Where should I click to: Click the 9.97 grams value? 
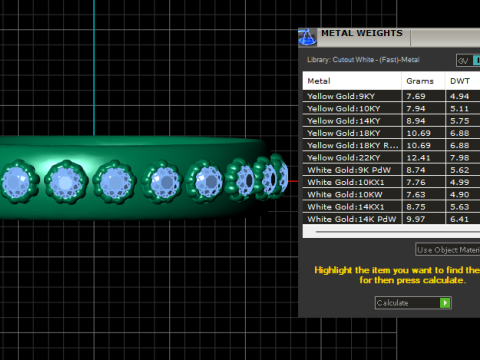416,219
